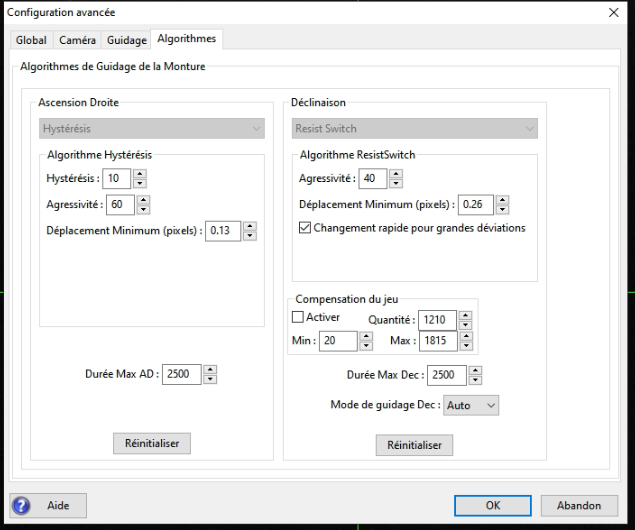The width and height of the screenshot is (635, 530).
Task: Close the Configuration avancée dialog
Action: (x=614, y=13)
